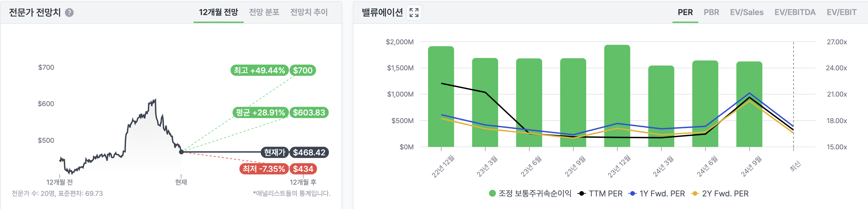Open the EV/Sales tab
This screenshot has width=868, height=209.
746,13
